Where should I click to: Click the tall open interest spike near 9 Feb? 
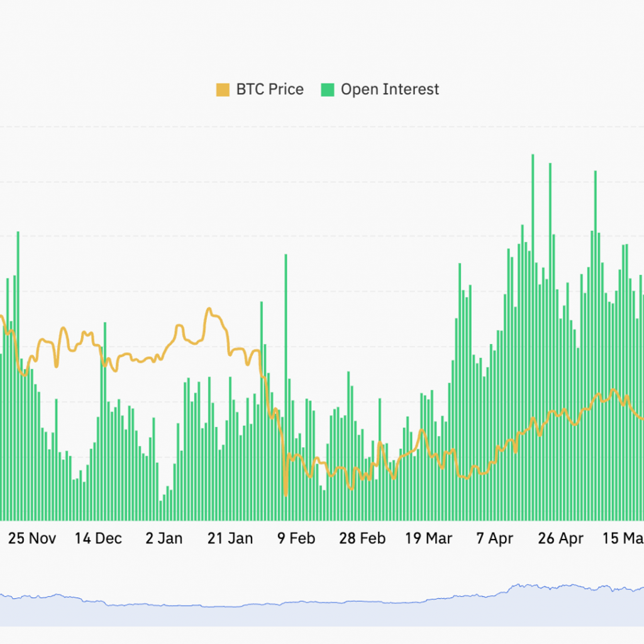point(286,386)
